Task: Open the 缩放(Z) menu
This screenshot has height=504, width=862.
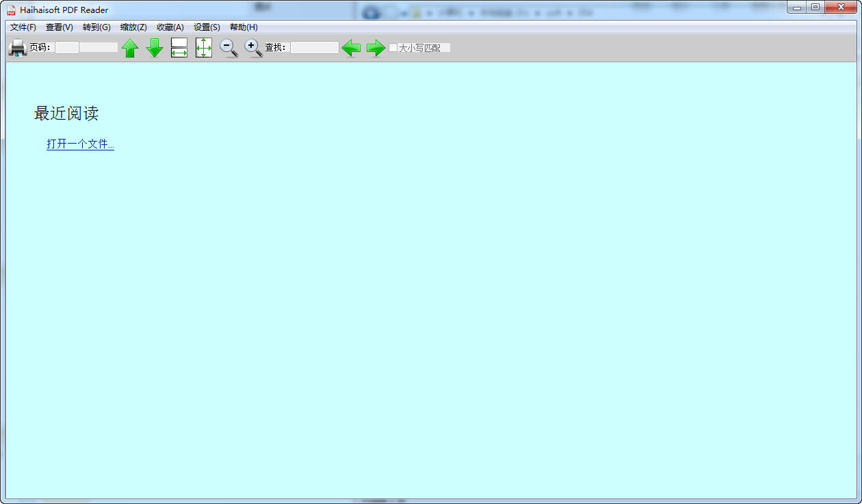Action: coord(133,27)
